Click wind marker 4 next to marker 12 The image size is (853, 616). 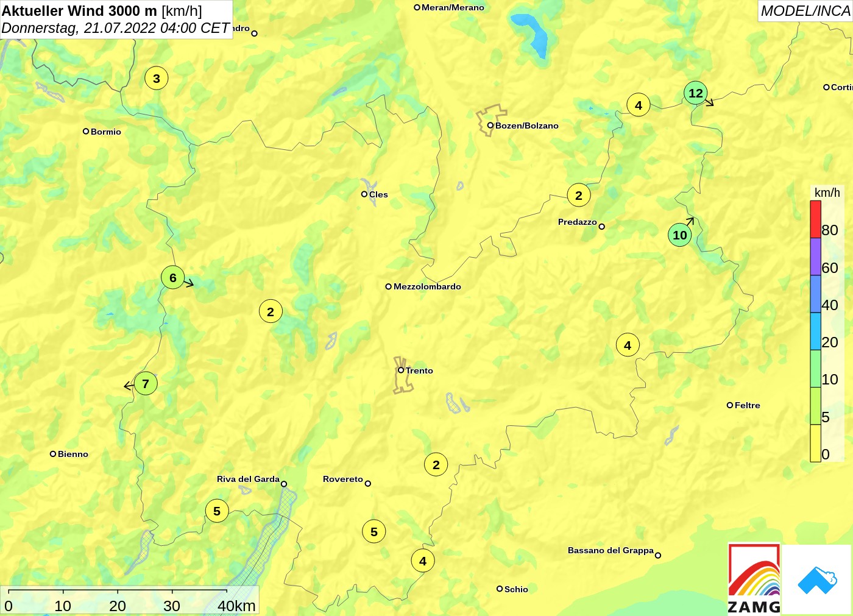click(x=639, y=105)
